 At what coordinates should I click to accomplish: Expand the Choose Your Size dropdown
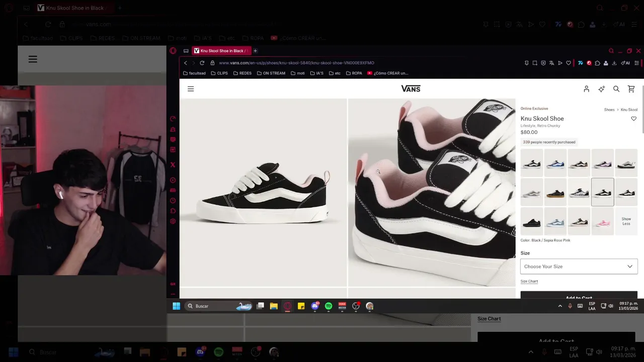[x=579, y=266]
